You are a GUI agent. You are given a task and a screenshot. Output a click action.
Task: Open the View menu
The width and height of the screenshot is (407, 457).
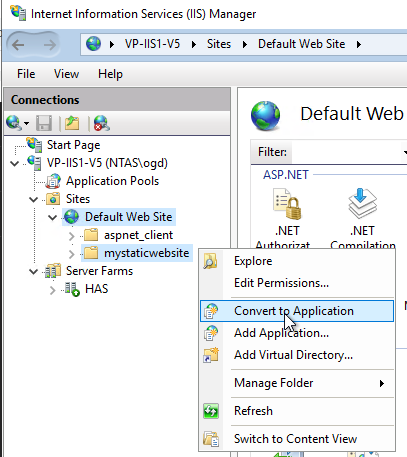(66, 74)
